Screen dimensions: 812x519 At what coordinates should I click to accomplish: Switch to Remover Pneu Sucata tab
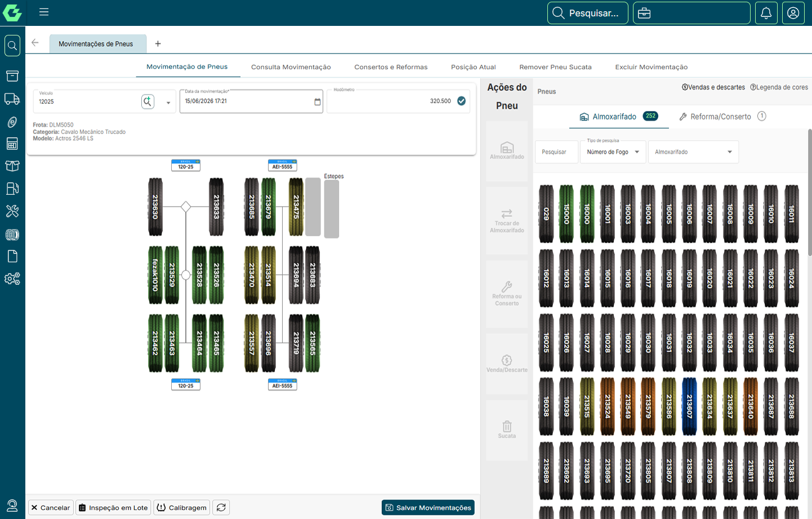555,67
